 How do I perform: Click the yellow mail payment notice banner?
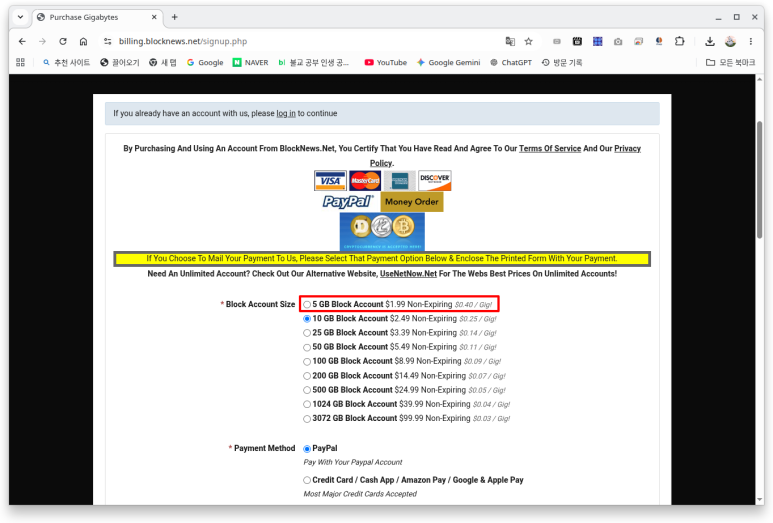click(382, 259)
